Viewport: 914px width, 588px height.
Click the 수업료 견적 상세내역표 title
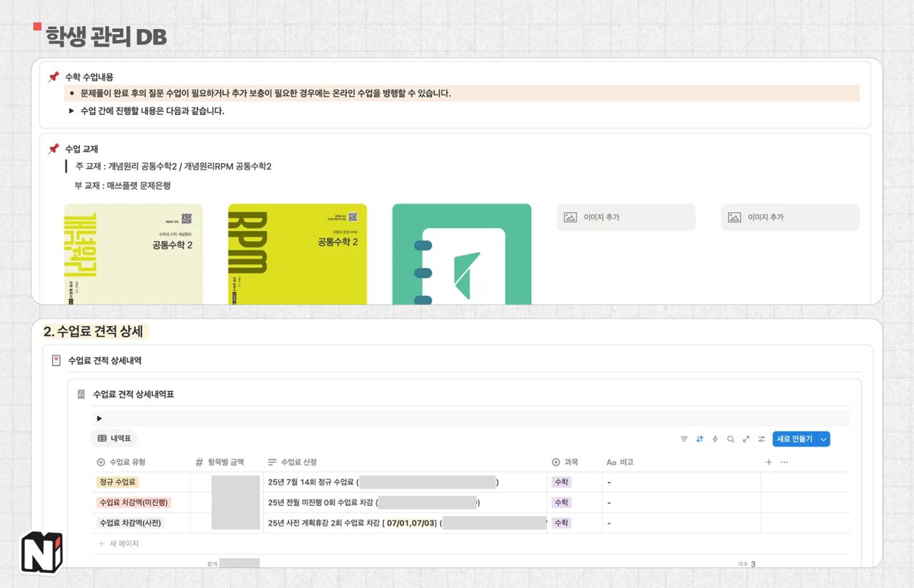tap(134, 394)
